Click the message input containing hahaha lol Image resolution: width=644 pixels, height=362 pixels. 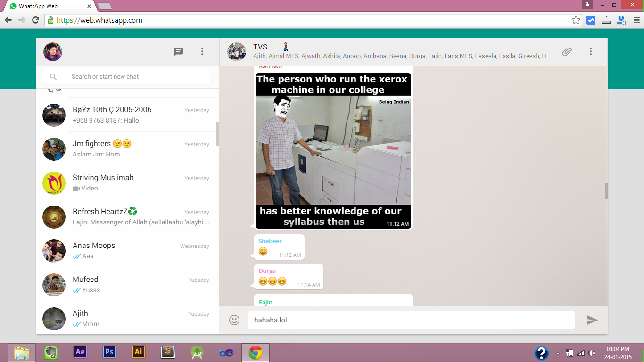tap(410, 320)
